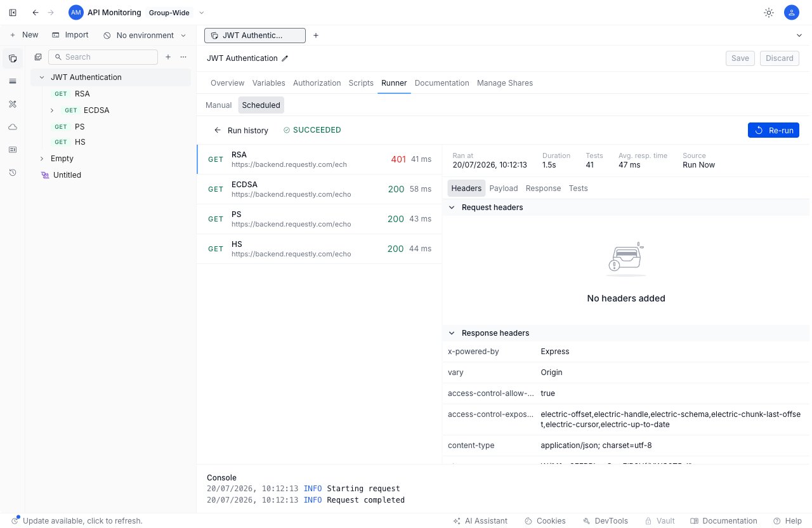The height and width of the screenshot is (528, 812).
Task: Expand the Empty collection
Action: [x=43, y=159]
